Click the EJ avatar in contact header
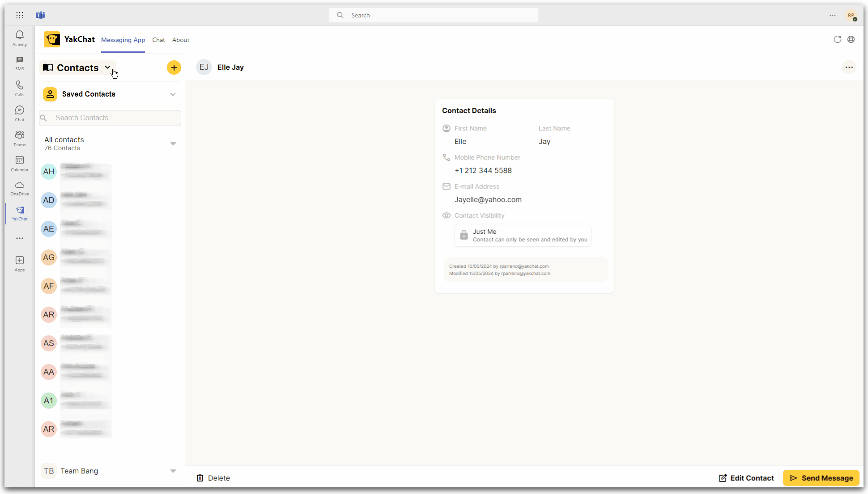This screenshot has width=868, height=494. pos(204,67)
